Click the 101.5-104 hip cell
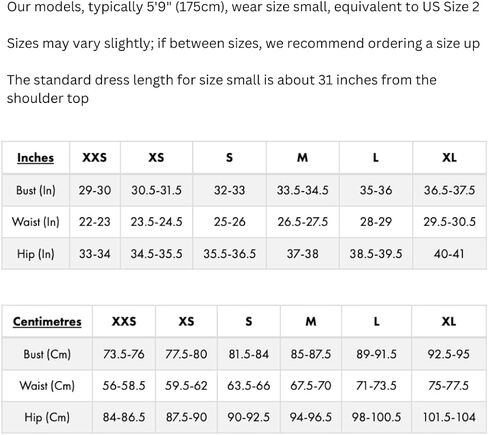This screenshot has height=435, width=488. click(449, 417)
